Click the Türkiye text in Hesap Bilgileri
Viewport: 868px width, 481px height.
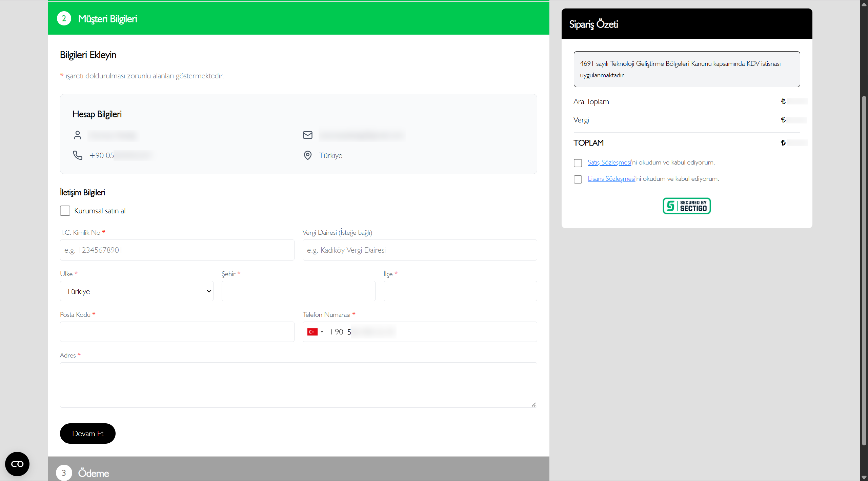tap(330, 155)
